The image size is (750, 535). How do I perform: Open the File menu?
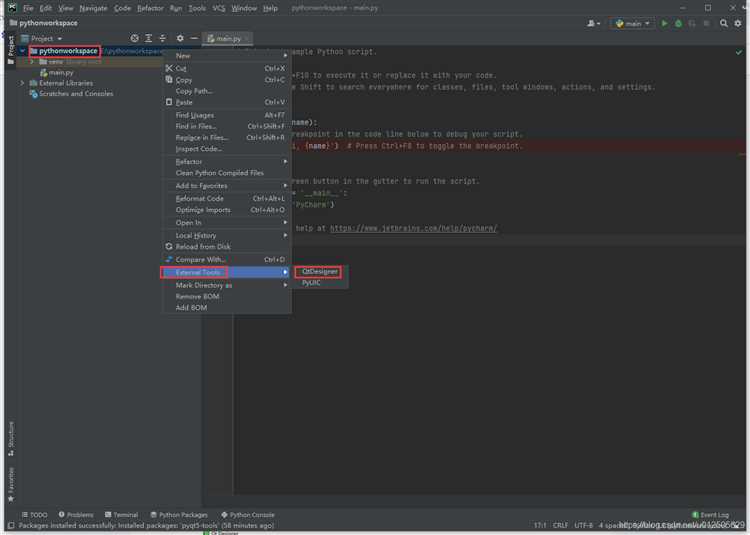tap(28, 8)
